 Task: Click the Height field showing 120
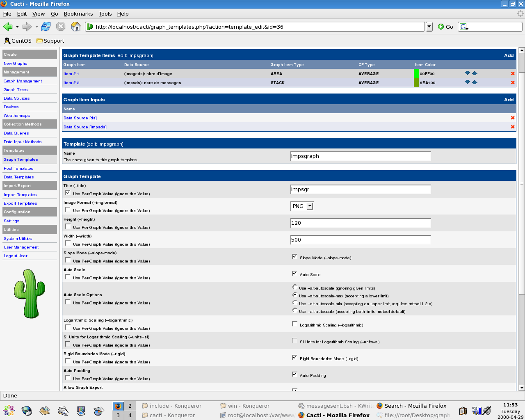(361, 223)
